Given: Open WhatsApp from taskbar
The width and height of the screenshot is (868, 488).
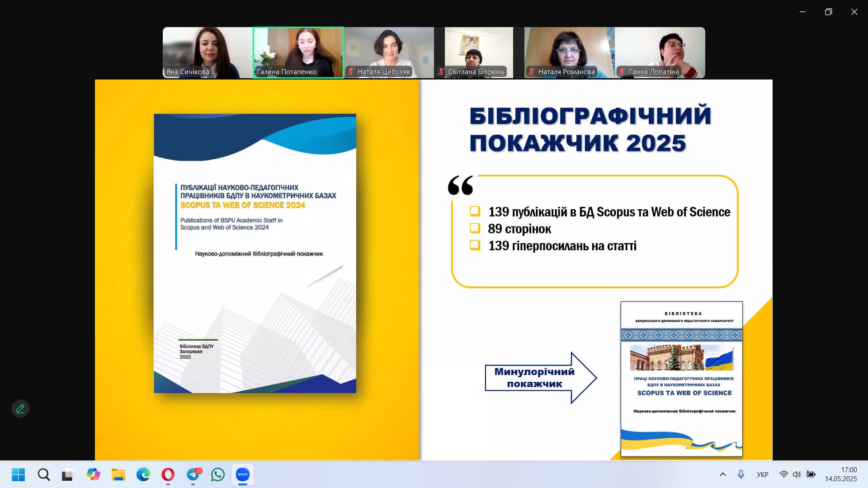Looking at the screenshot, I should tap(218, 474).
